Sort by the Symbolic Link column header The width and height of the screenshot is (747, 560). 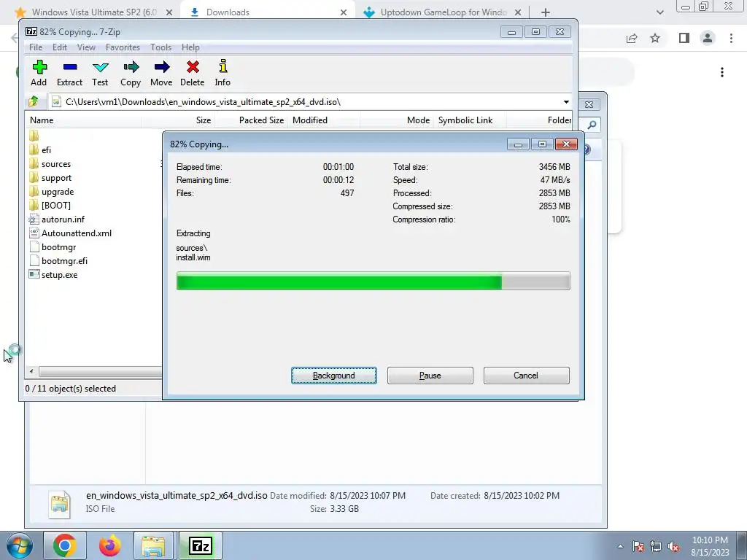click(469, 120)
